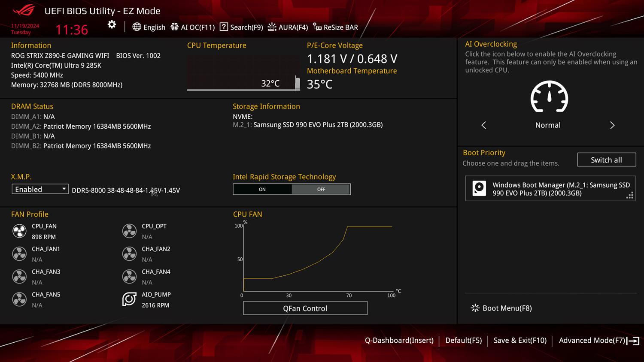
Task: Click the AI Overclocking speedometer icon
Action: (x=549, y=97)
